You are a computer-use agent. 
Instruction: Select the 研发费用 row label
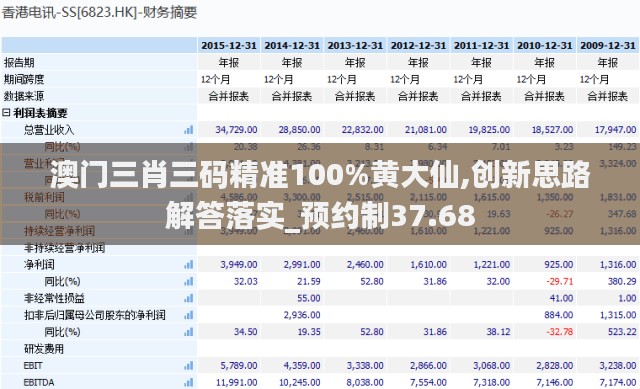(x=44, y=349)
